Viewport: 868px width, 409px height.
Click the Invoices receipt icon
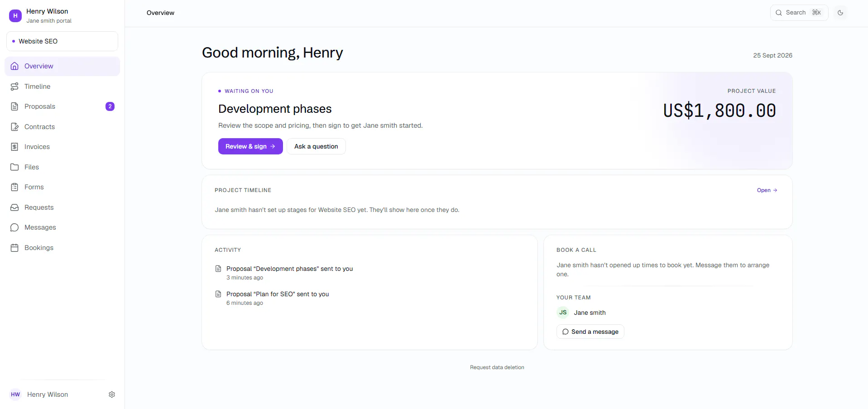tap(14, 147)
